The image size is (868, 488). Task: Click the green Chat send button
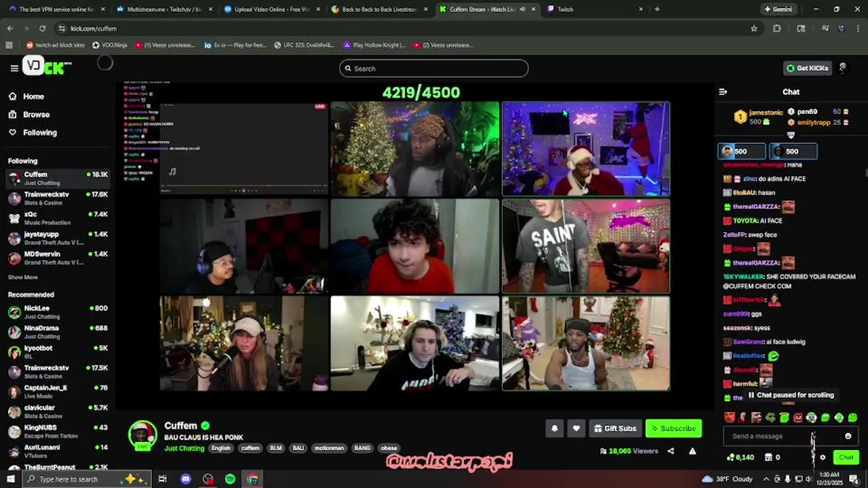[x=846, y=457]
